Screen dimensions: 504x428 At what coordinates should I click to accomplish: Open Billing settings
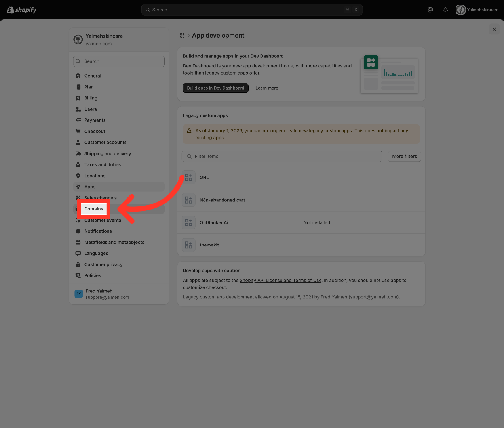tap(119, 98)
